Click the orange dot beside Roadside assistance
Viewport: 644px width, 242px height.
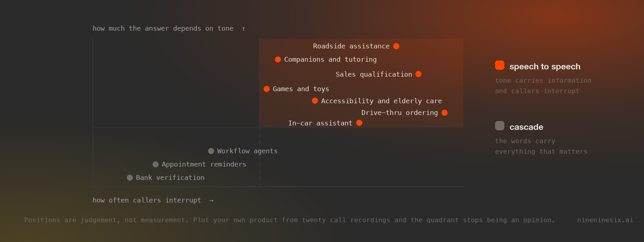point(396,46)
